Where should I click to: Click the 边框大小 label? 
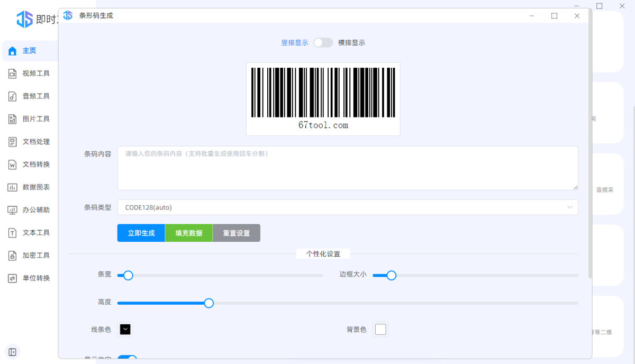click(x=353, y=275)
